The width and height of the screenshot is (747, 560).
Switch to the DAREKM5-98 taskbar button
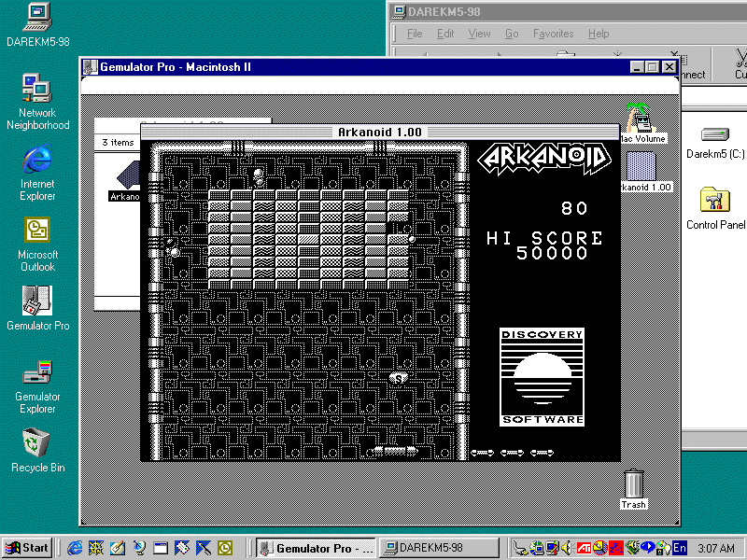click(x=439, y=548)
